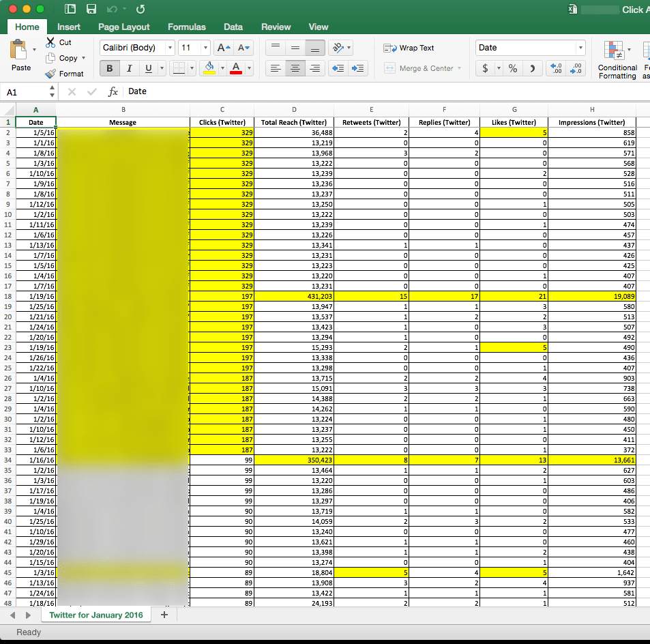Click the Merge & Center button
Screen dimensions: 650x644
click(419, 68)
